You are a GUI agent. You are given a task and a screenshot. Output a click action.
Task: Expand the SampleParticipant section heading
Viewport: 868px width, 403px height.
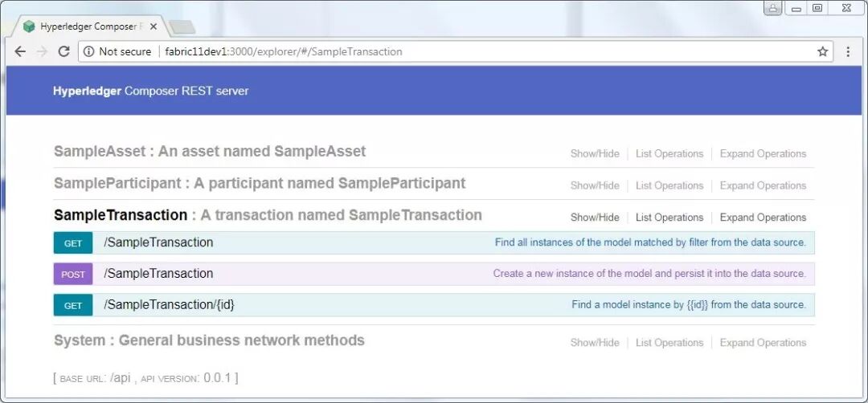(260, 183)
